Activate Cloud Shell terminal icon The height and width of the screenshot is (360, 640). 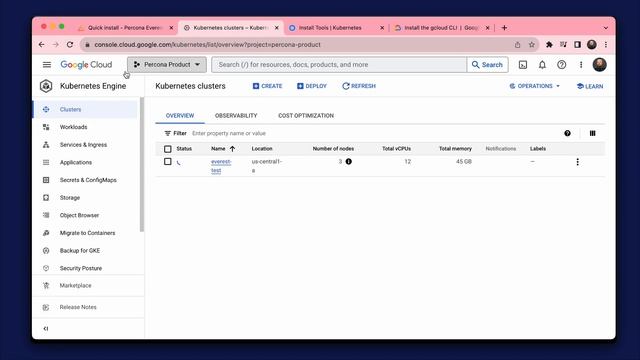click(x=523, y=64)
